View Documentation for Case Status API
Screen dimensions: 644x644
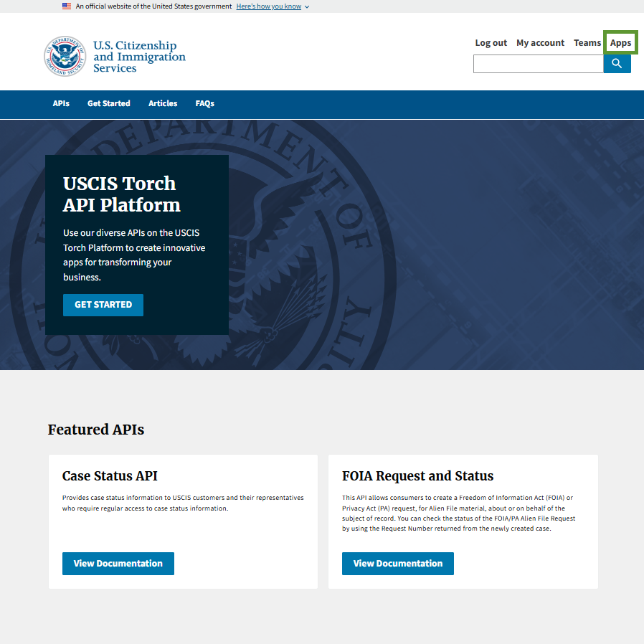click(118, 564)
